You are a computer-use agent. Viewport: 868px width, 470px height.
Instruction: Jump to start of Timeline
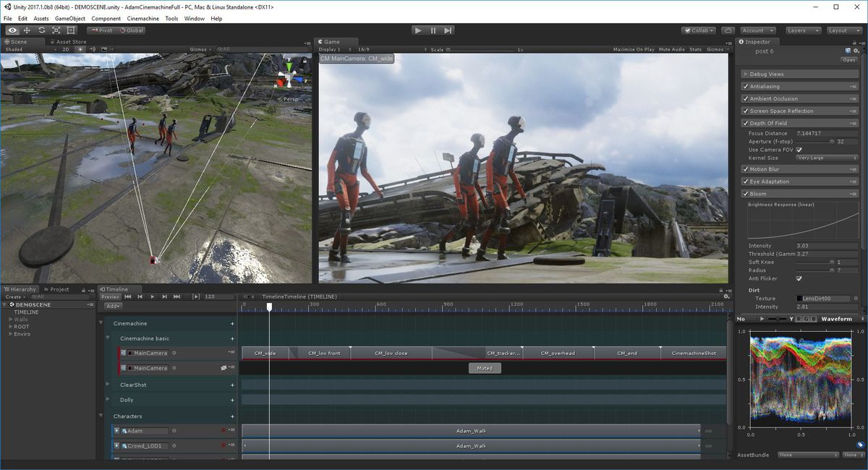(x=128, y=296)
